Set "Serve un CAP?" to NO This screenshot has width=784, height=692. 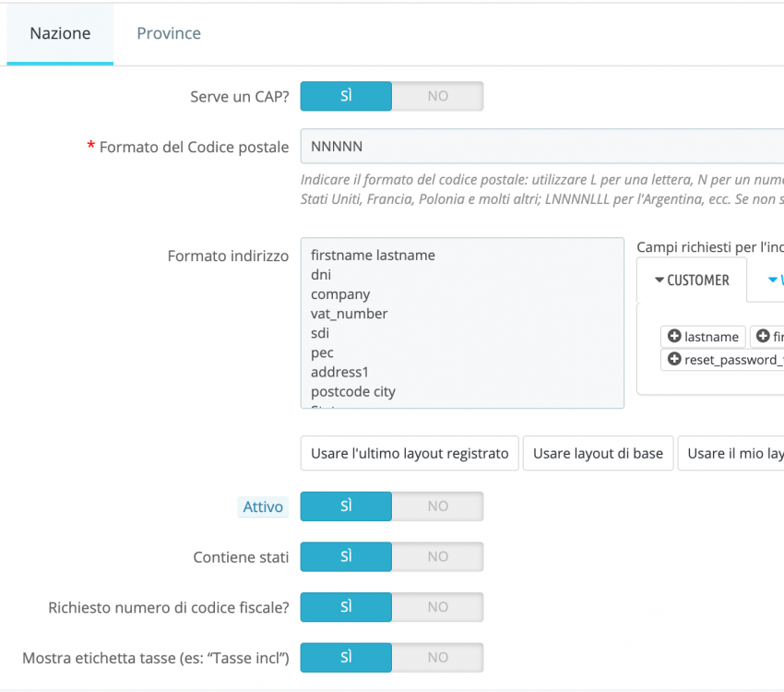click(x=437, y=96)
